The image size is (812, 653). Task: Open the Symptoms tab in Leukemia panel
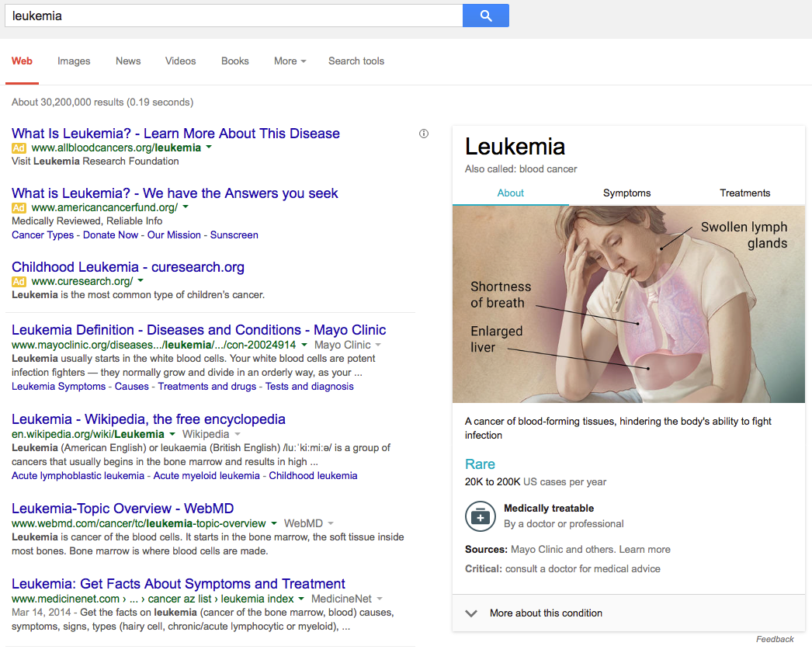tap(626, 193)
